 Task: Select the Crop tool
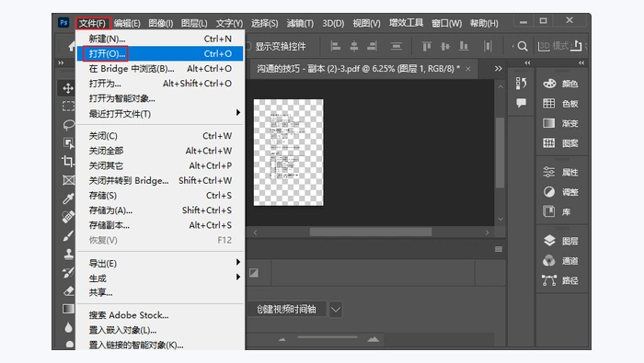click(68, 161)
